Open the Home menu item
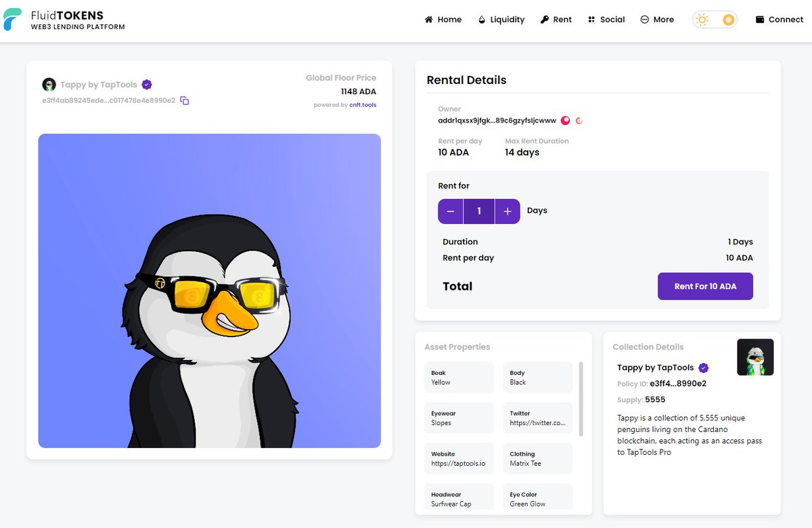The height and width of the screenshot is (528, 812). coord(443,20)
